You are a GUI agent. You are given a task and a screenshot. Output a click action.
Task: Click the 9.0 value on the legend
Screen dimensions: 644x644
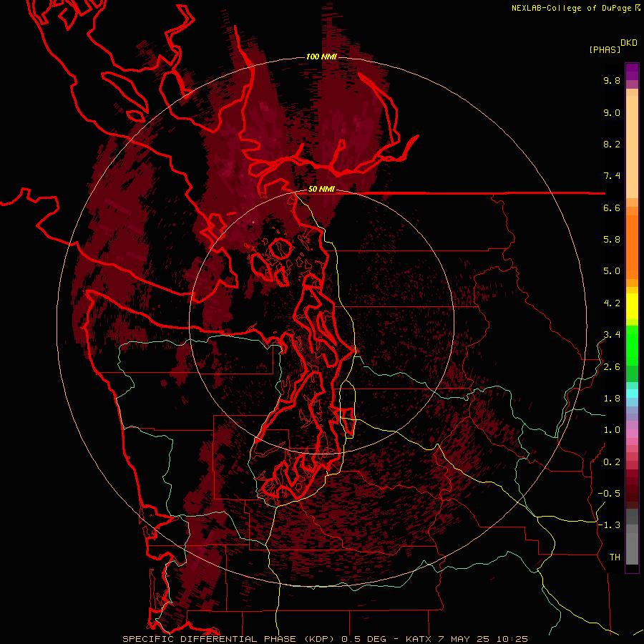(612, 112)
